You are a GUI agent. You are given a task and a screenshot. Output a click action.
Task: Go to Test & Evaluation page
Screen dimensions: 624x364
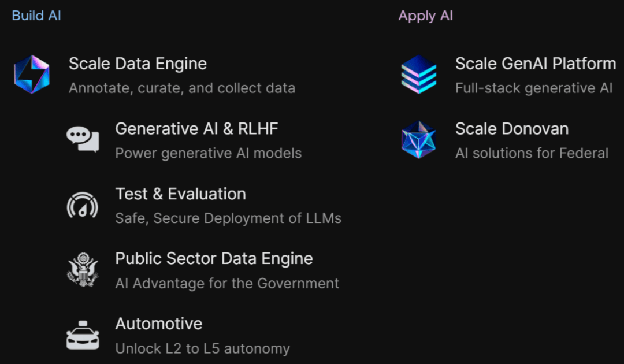[180, 194]
